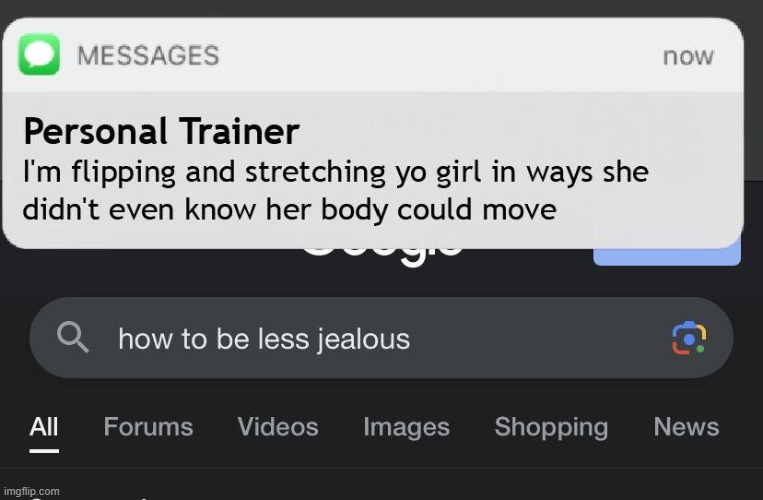
Task: Tap the cut-off text below imgflip watermark
Action: [x=88, y=498]
